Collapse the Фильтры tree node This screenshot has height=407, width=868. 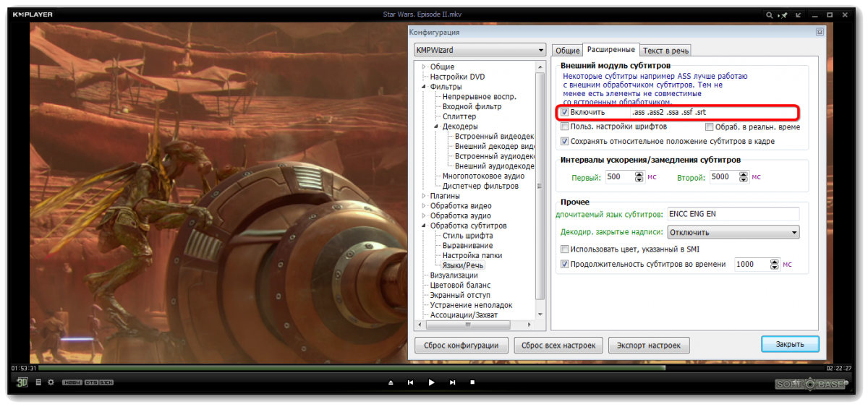pyautogui.click(x=425, y=87)
